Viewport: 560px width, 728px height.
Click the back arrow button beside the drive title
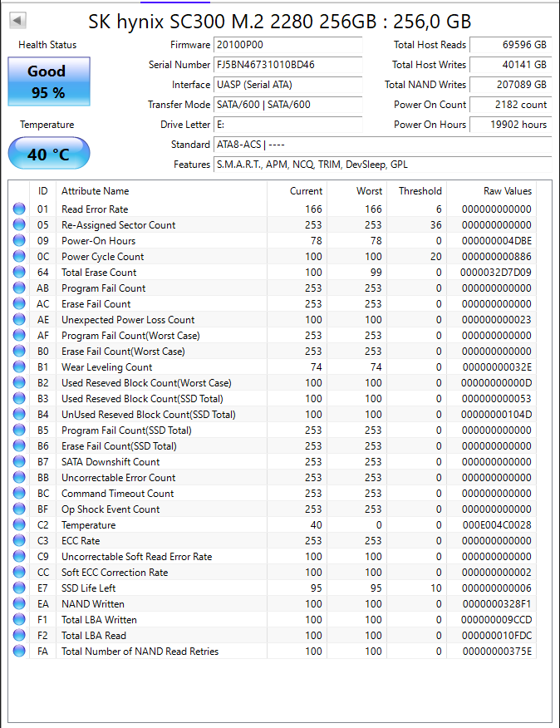pos(17,20)
